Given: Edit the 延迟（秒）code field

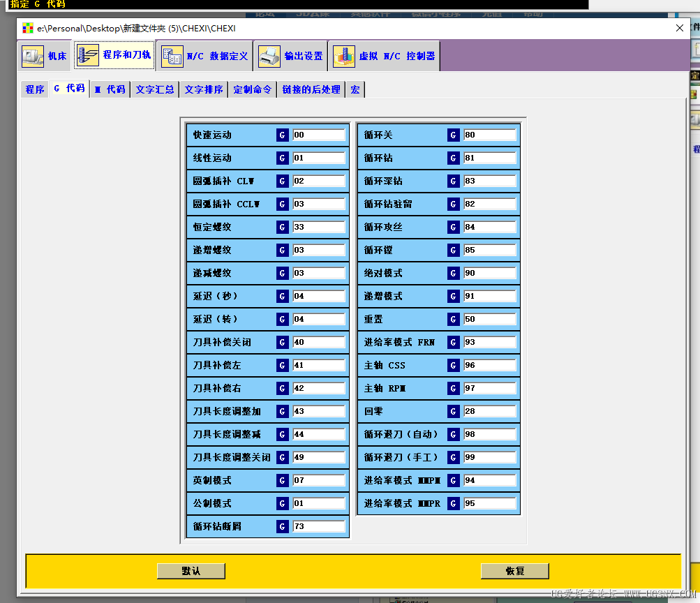Looking at the screenshot, I should point(319,296).
